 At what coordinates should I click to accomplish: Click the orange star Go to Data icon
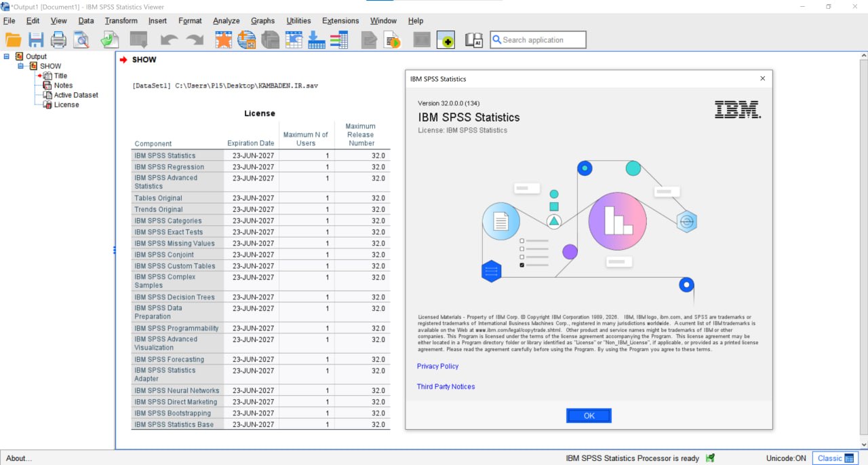[x=224, y=40]
